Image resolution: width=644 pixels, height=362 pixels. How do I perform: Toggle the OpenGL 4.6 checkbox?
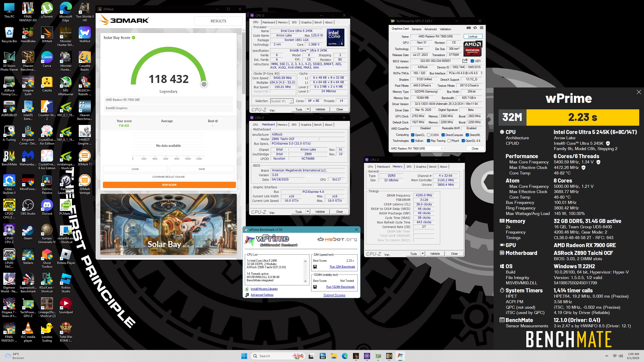pos(463,141)
